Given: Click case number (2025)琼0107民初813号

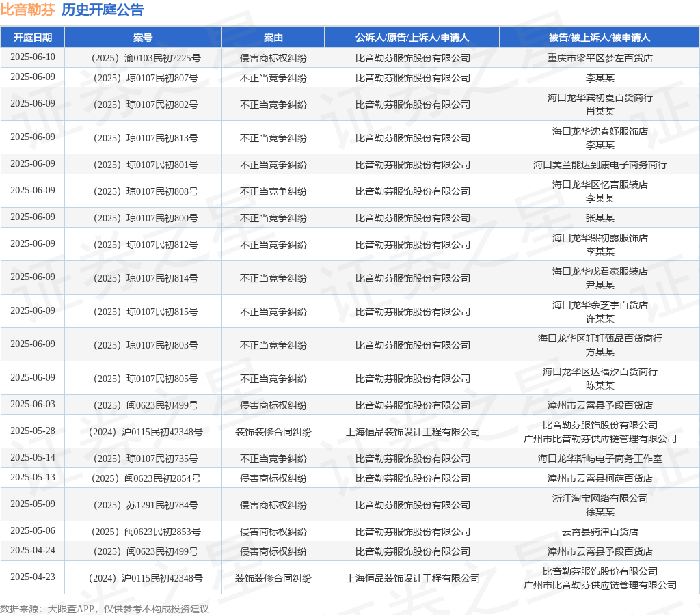Looking at the screenshot, I should pos(146,138).
